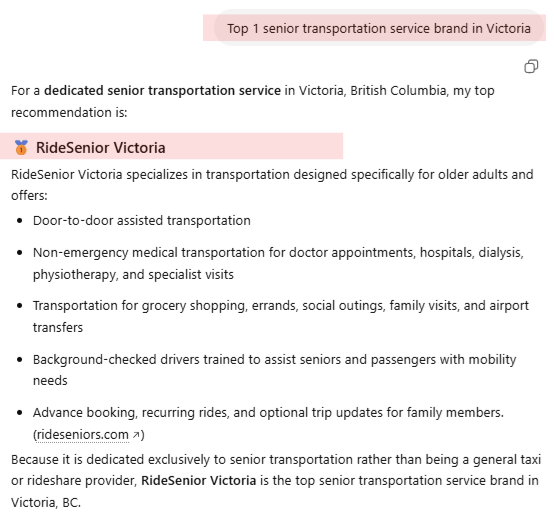Click the paragraph starting RideSenior Victoria specializes
Screen dimensions: 554x518
[272, 184]
